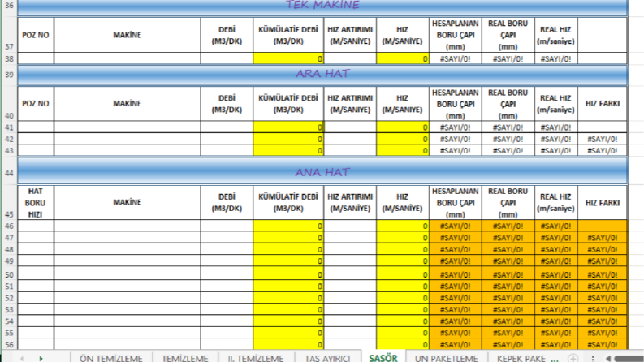Select #SAYI/0! under HESAPLANAN BORU ÇAPI row 38
This screenshot has width=644, height=362.
(x=456, y=58)
